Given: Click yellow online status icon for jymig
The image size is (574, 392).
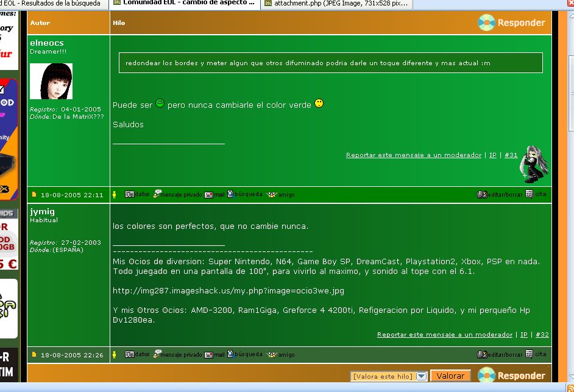Looking at the screenshot, I should tap(114, 355).
